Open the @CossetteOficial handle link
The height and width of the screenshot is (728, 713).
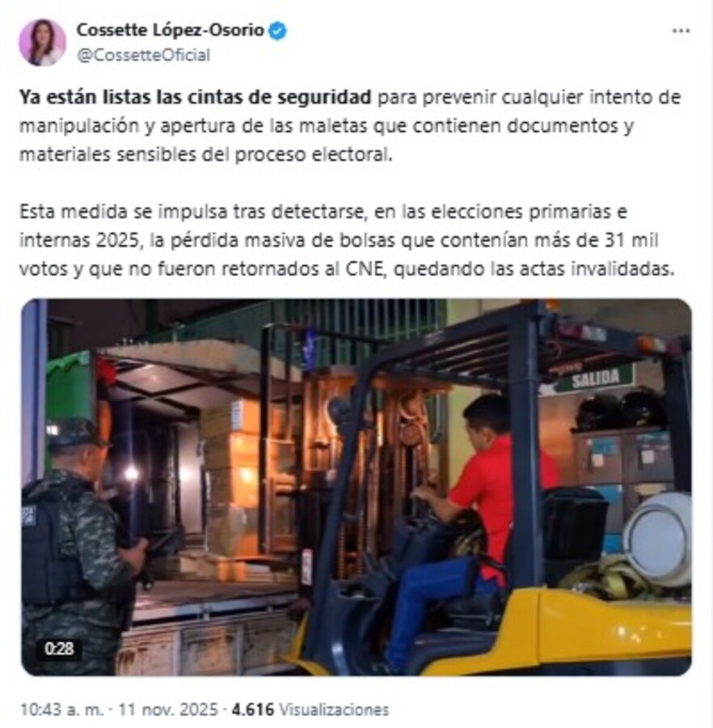[143, 55]
